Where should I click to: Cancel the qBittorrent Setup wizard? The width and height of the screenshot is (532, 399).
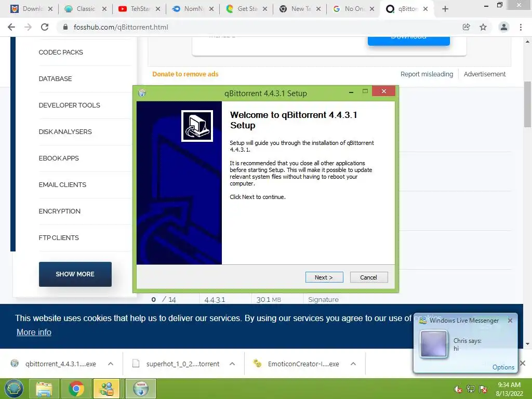coord(368,277)
